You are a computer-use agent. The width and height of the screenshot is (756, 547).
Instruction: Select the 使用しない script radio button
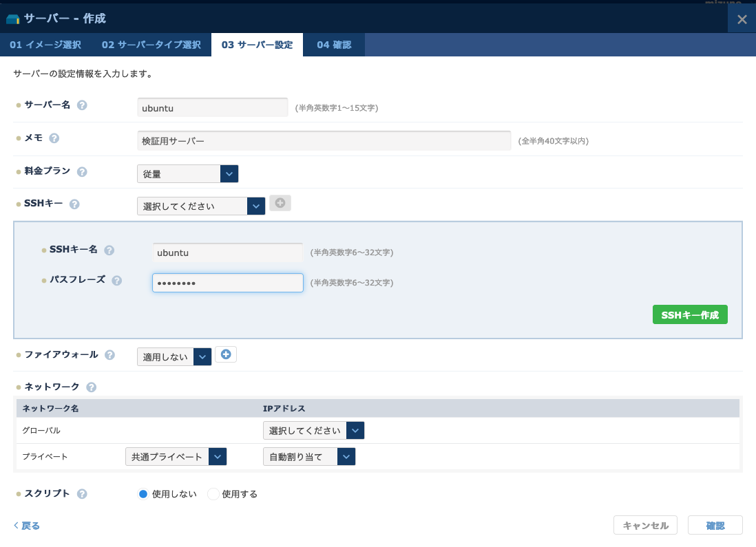(x=143, y=494)
